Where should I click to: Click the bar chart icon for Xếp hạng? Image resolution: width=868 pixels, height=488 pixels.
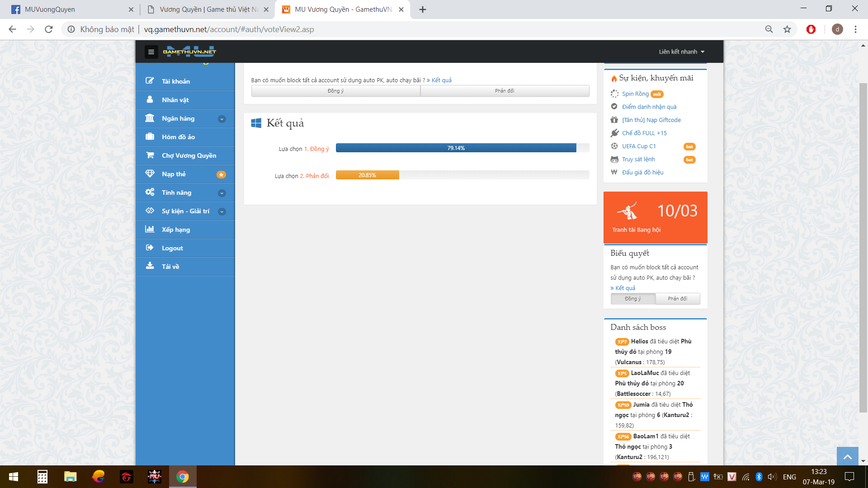coord(150,230)
